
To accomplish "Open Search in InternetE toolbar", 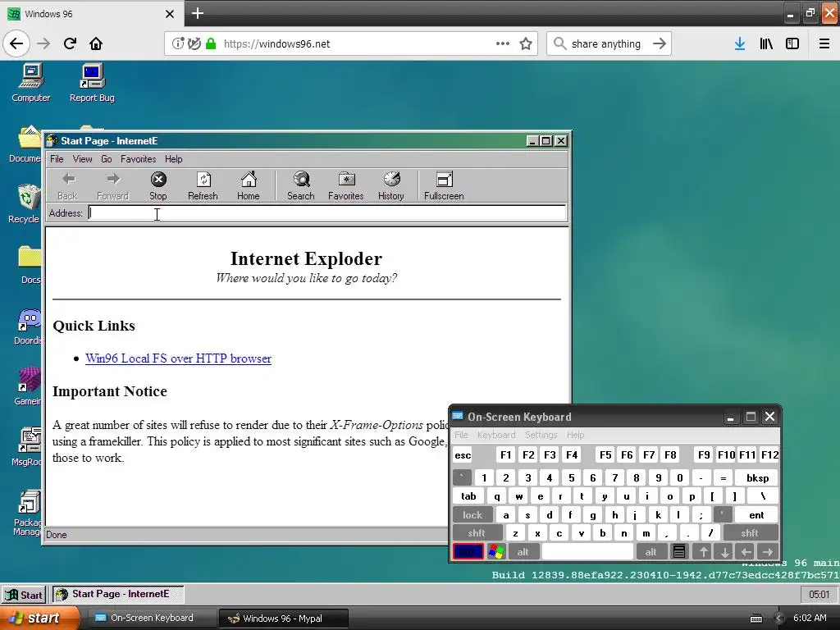I will tap(301, 186).
